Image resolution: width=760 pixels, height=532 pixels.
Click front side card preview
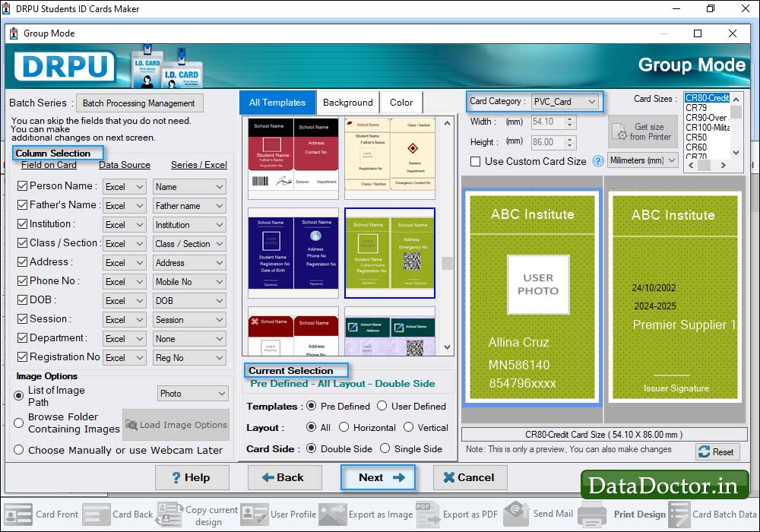(532, 297)
